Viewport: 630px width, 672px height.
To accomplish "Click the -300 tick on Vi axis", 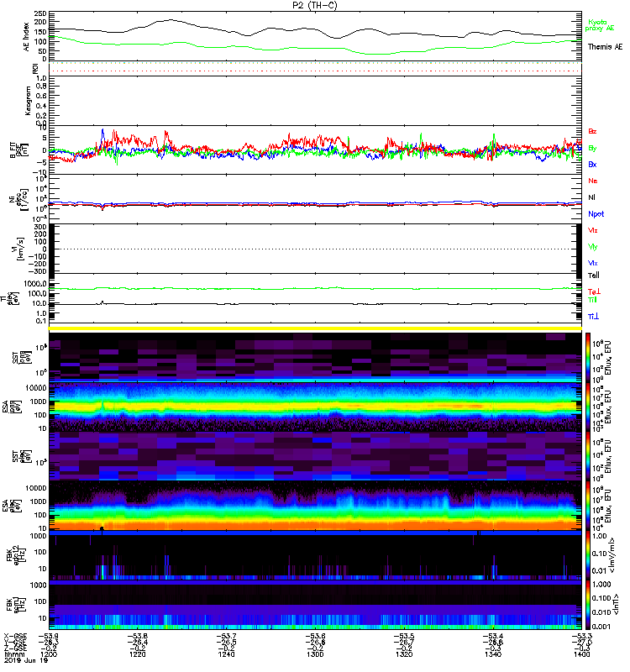I will point(38,271).
